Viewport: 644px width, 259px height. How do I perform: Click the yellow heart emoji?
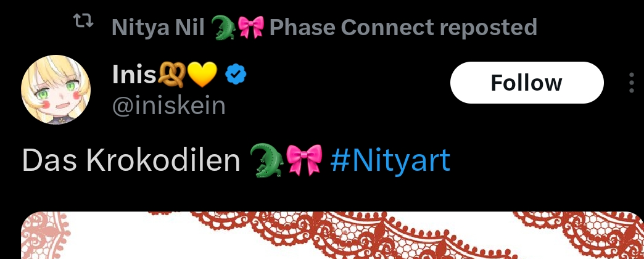202,75
